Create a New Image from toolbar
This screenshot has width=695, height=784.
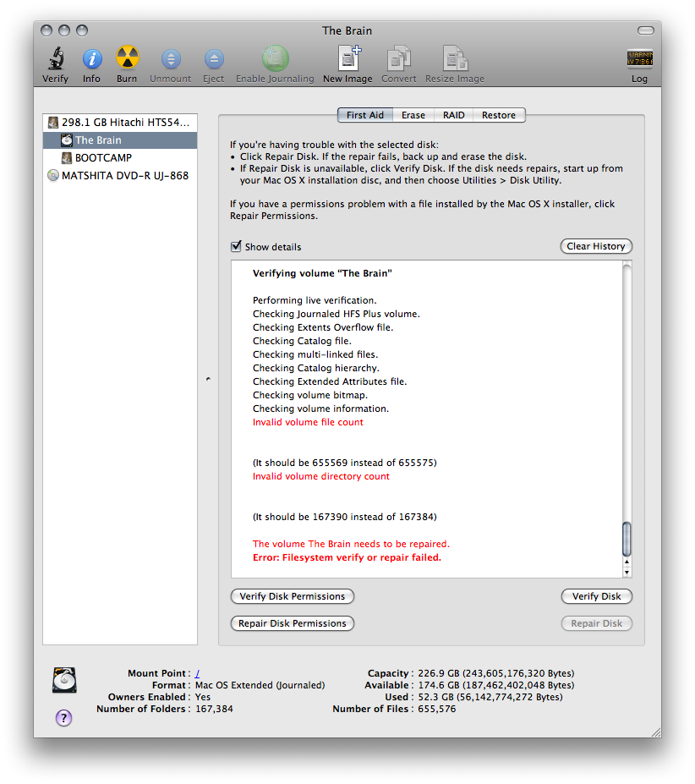click(349, 58)
